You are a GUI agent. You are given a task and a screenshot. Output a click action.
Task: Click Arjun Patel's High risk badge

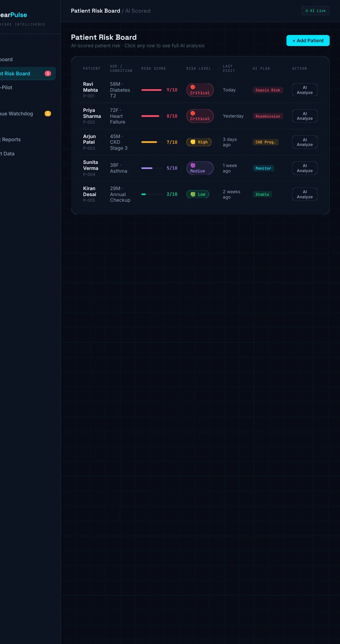[199, 142]
